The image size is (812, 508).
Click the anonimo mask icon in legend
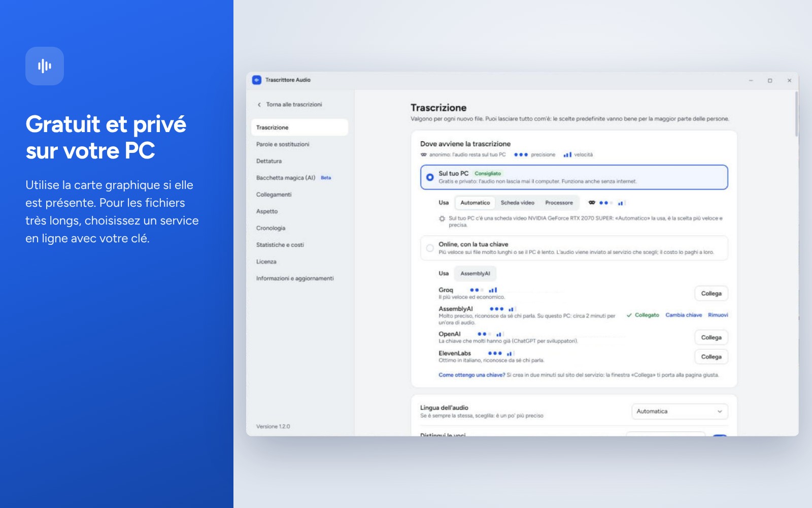(424, 154)
